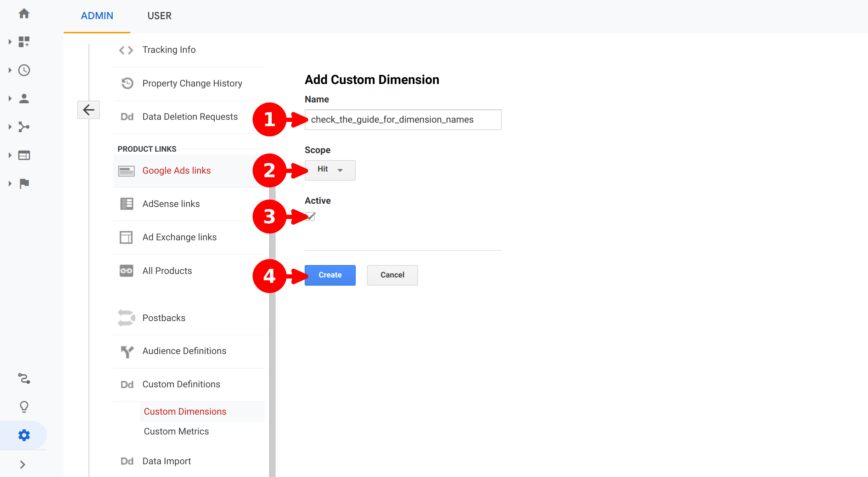Open the Admin gear icon

(24, 435)
